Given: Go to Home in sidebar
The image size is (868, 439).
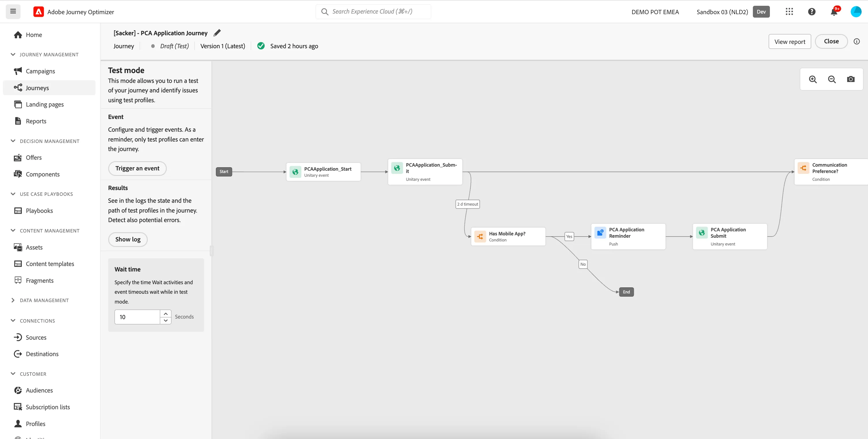Looking at the screenshot, I should [49, 35].
